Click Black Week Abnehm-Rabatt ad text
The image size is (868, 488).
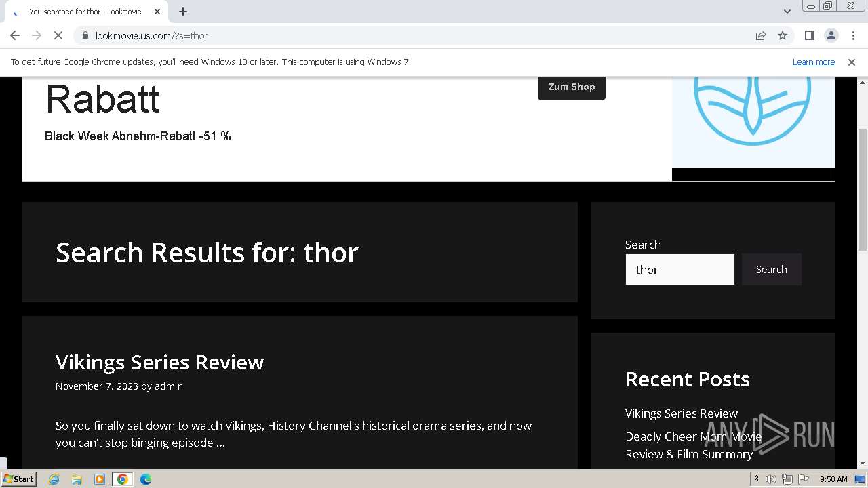point(138,136)
